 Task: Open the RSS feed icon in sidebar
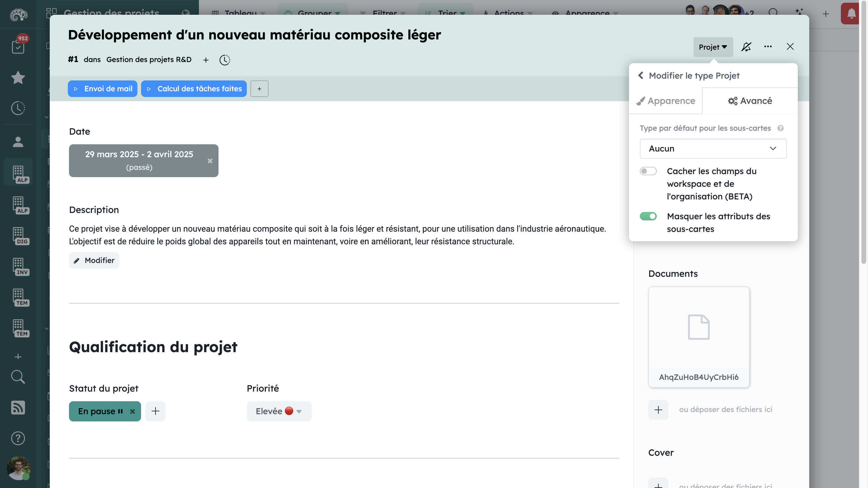(x=17, y=408)
